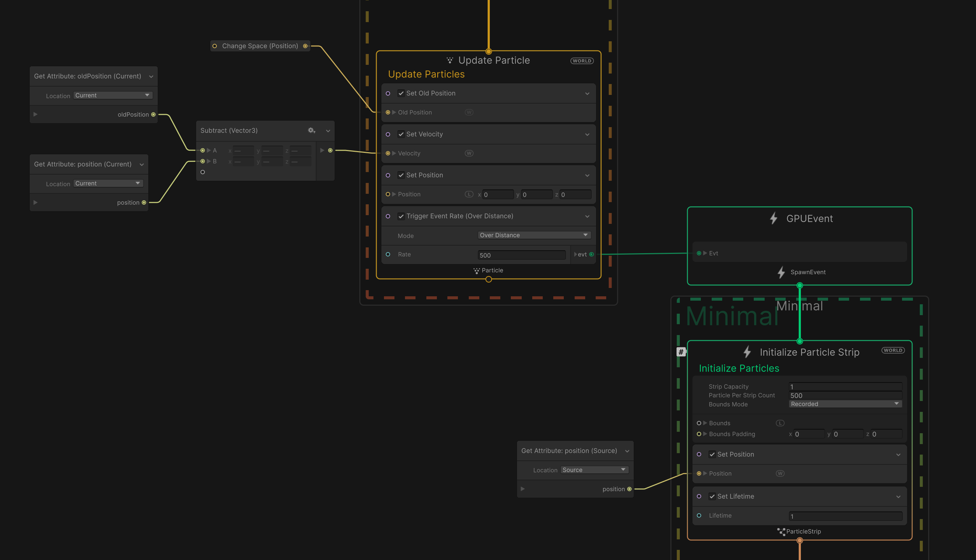Toggle the Set Lifetime checkbox off
This screenshot has width=976, height=560.
712,496
